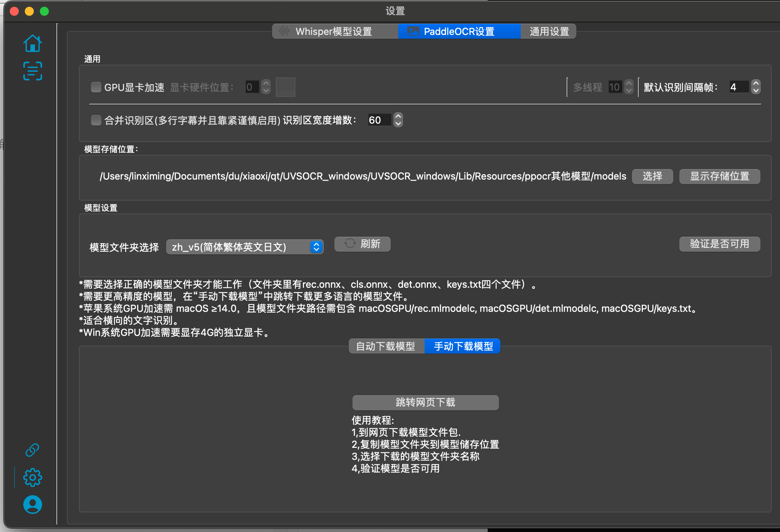Click the model storage path text

tap(363, 176)
